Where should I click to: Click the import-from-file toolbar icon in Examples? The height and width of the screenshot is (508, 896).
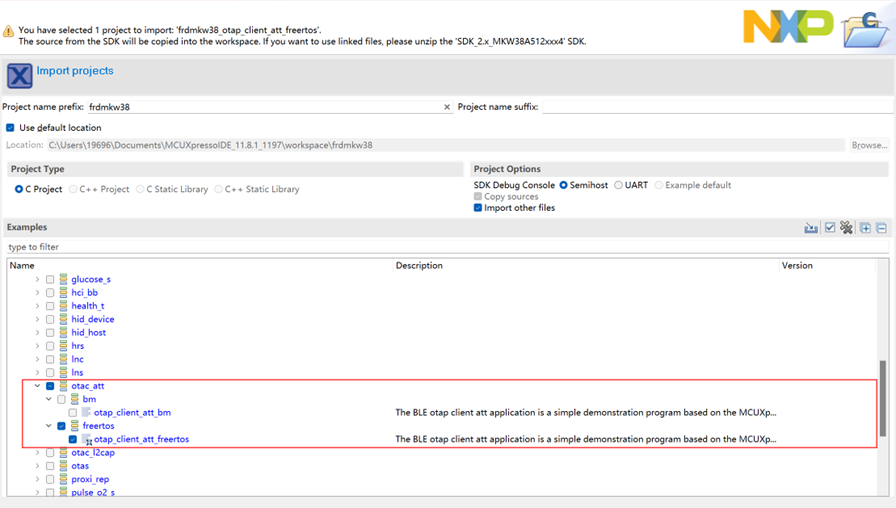(x=811, y=227)
